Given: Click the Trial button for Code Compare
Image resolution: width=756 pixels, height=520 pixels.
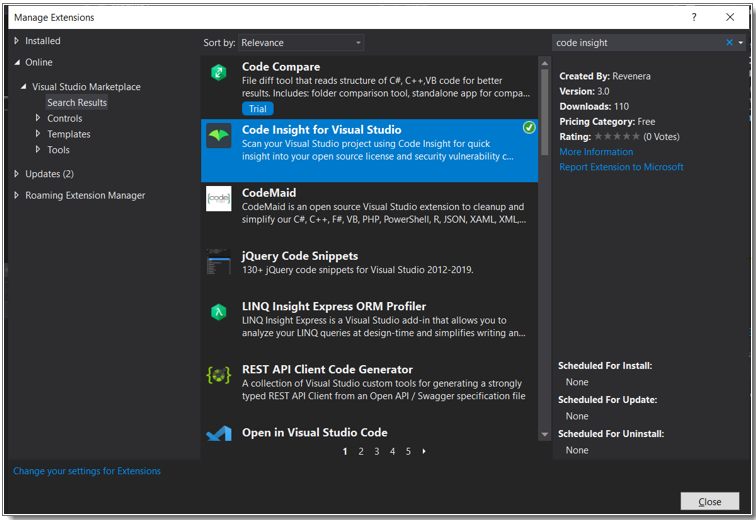Looking at the screenshot, I should click(257, 108).
